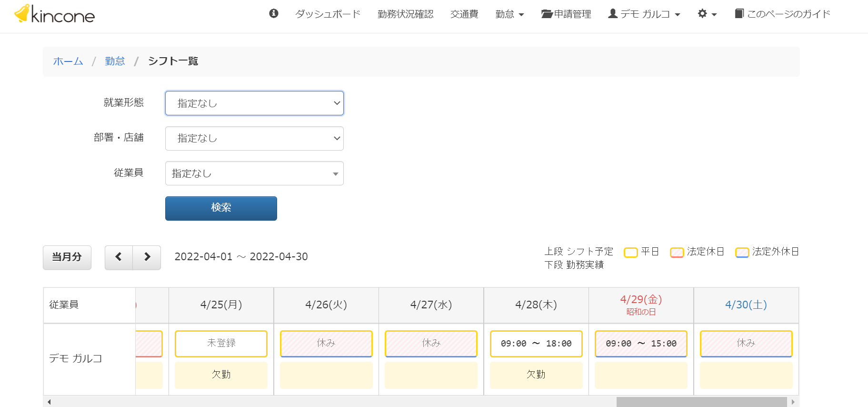Click the 法定外休日 blue legend swatch
Screen dimensions: 868x407
coord(742,252)
